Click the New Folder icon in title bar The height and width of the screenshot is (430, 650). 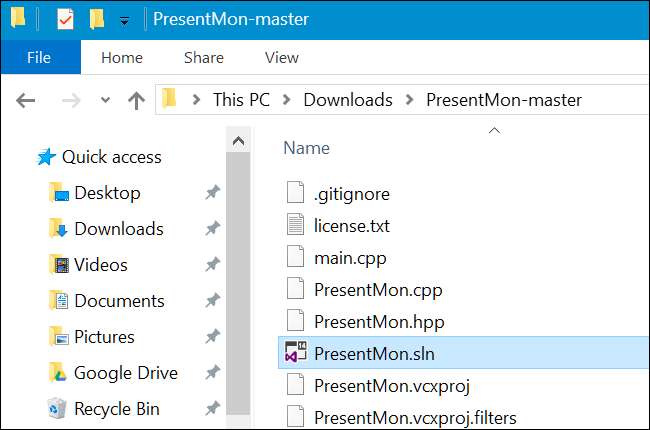click(x=96, y=19)
